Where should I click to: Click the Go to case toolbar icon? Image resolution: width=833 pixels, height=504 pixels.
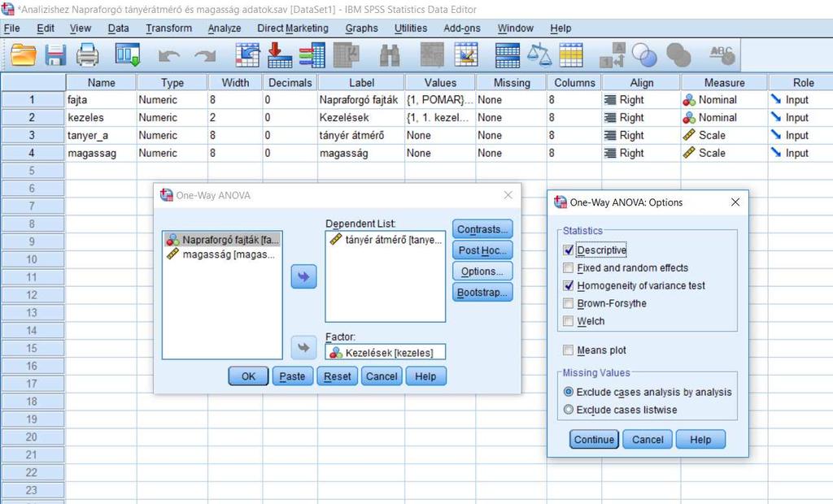click(247, 55)
